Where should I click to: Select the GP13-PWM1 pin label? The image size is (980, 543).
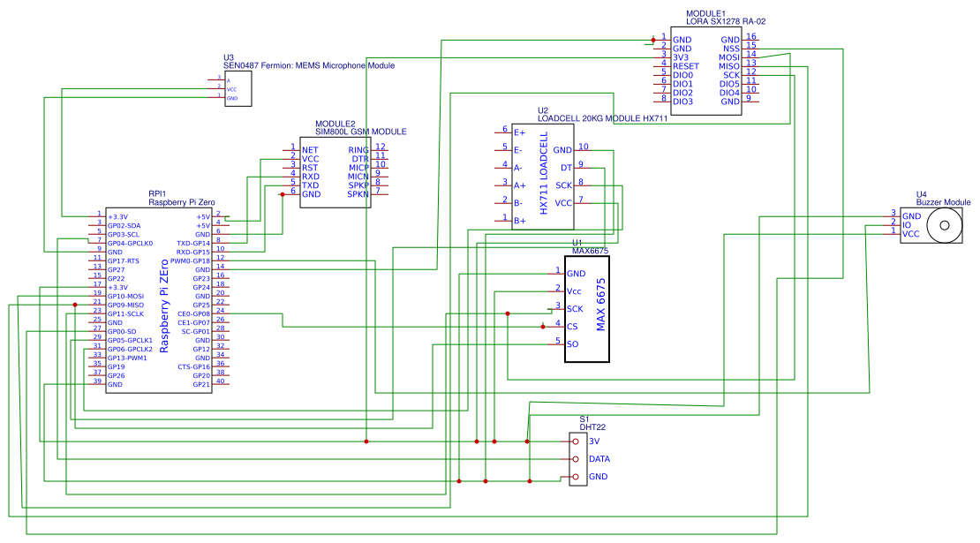click(x=127, y=358)
